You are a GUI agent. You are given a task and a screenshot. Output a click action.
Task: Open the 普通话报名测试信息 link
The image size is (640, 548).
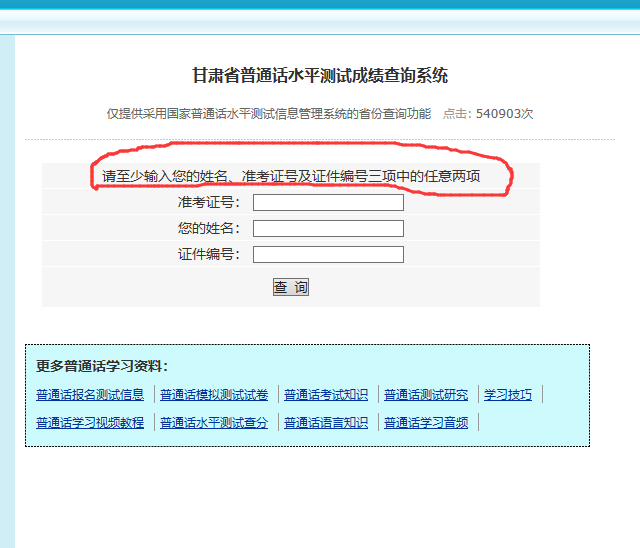(x=90, y=395)
